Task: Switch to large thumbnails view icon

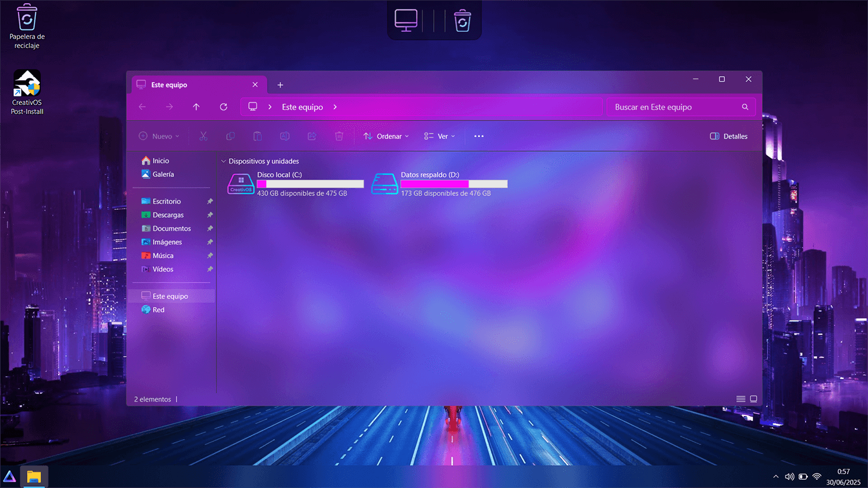Action: point(753,399)
